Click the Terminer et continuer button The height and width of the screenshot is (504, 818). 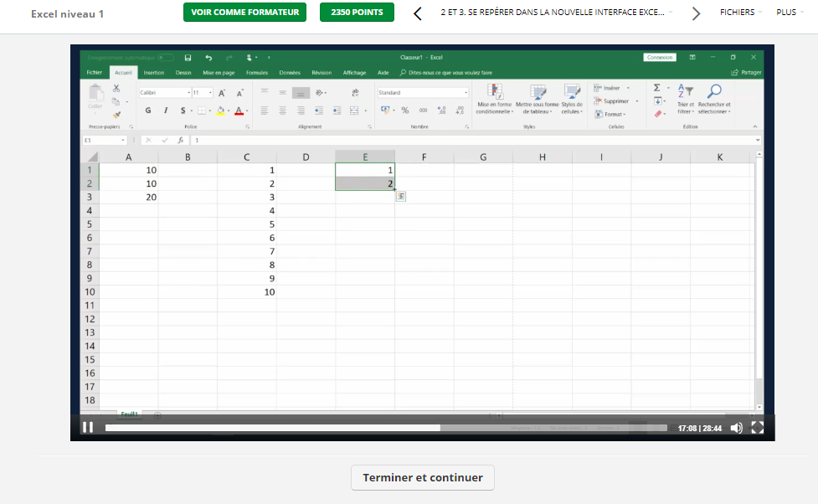pyautogui.click(x=423, y=477)
